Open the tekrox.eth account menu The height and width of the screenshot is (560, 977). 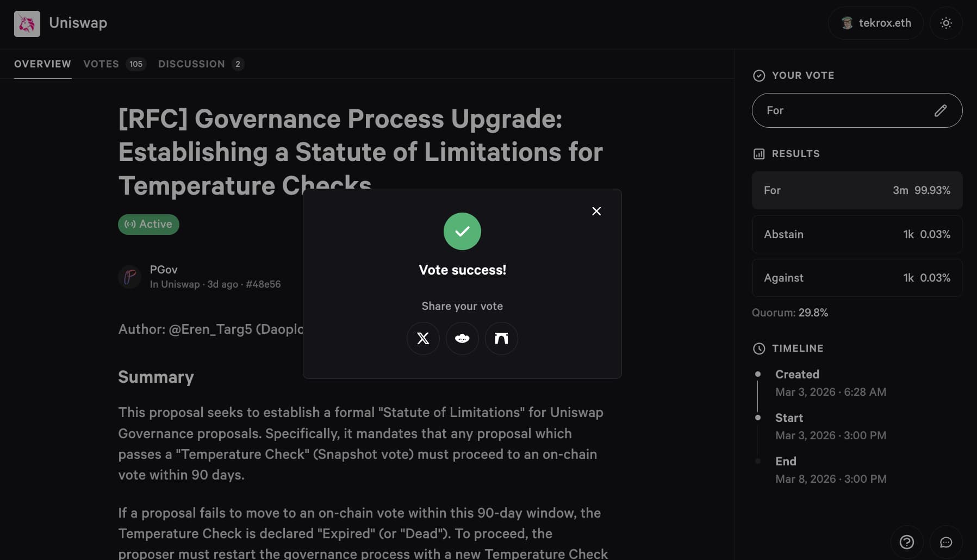coord(876,23)
